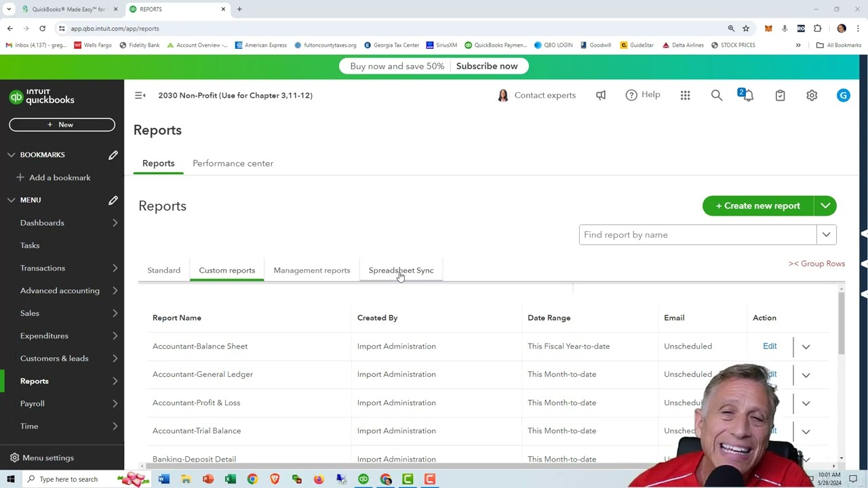Image resolution: width=868 pixels, height=488 pixels.
Task: Open the QBO LOGIN browser bookmark
Action: [553, 45]
